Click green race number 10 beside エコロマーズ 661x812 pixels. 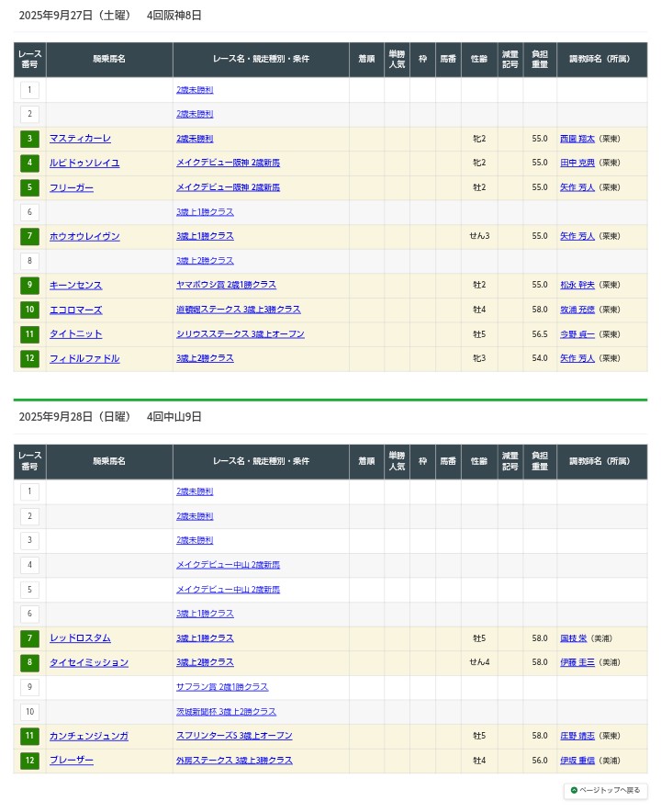29,310
